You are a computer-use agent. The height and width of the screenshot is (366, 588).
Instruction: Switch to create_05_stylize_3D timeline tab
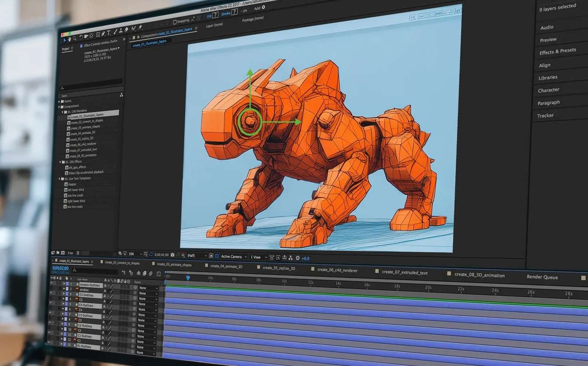(279, 268)
